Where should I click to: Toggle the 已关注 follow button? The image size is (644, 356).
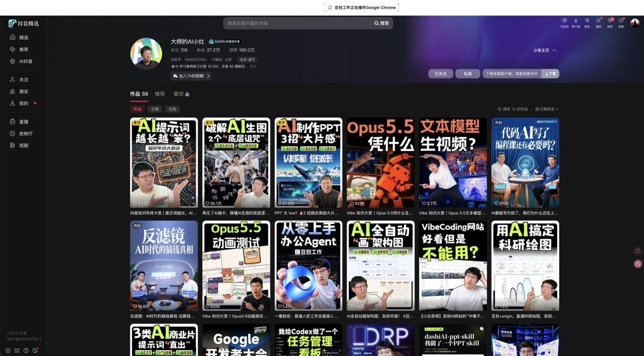click(x=441, y=74)
